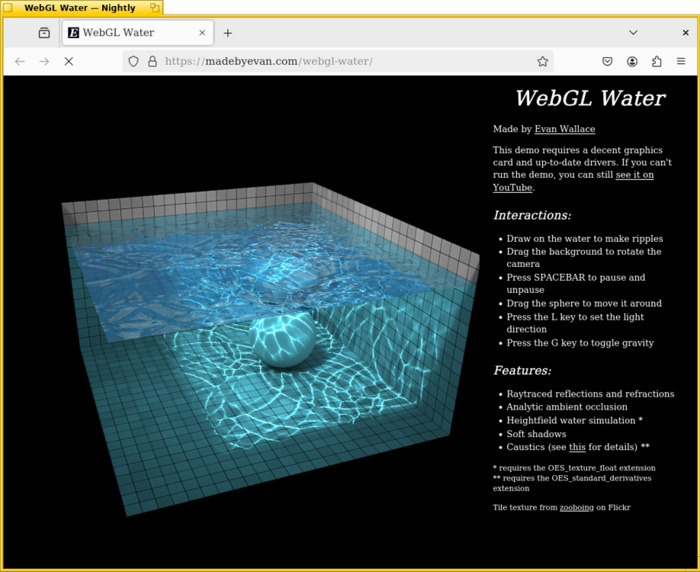Save page to Pocket
This screenshot has width=700, height=572.
(607, 61)
